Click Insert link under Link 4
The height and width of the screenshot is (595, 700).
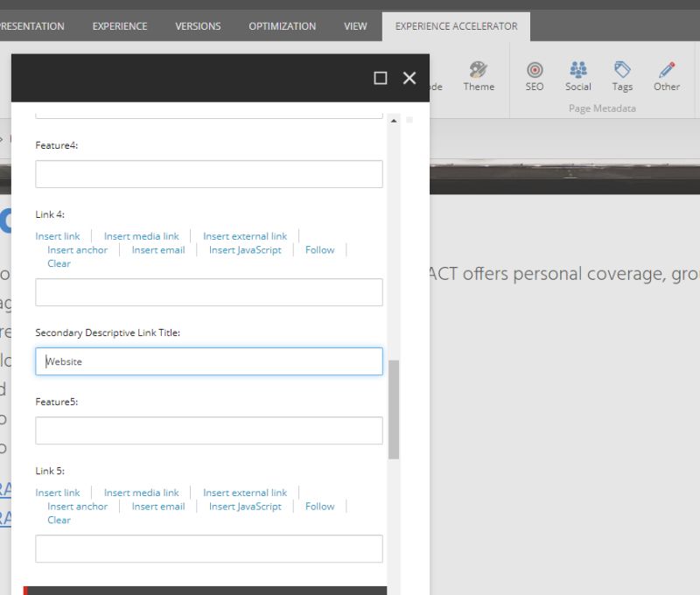[x=57, y=235]
